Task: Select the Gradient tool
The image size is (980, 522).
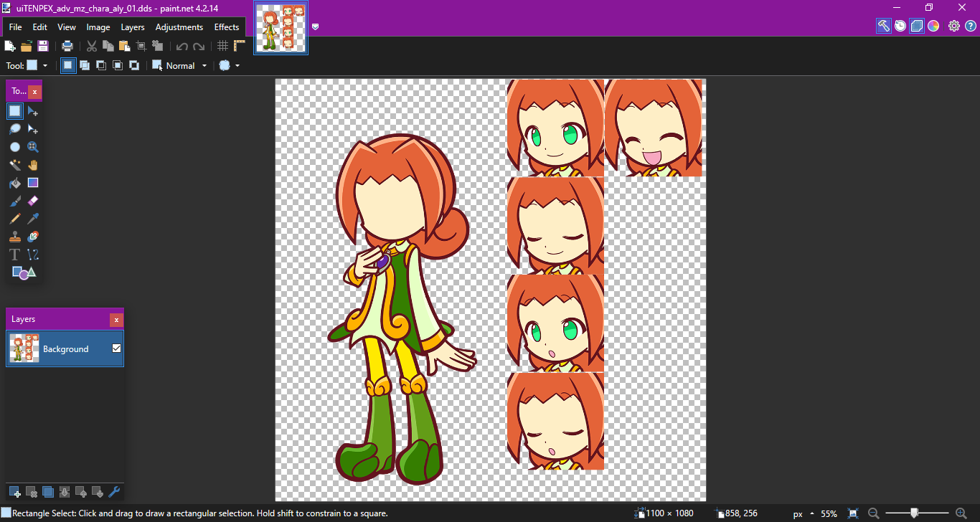Action: click(33, 183)
